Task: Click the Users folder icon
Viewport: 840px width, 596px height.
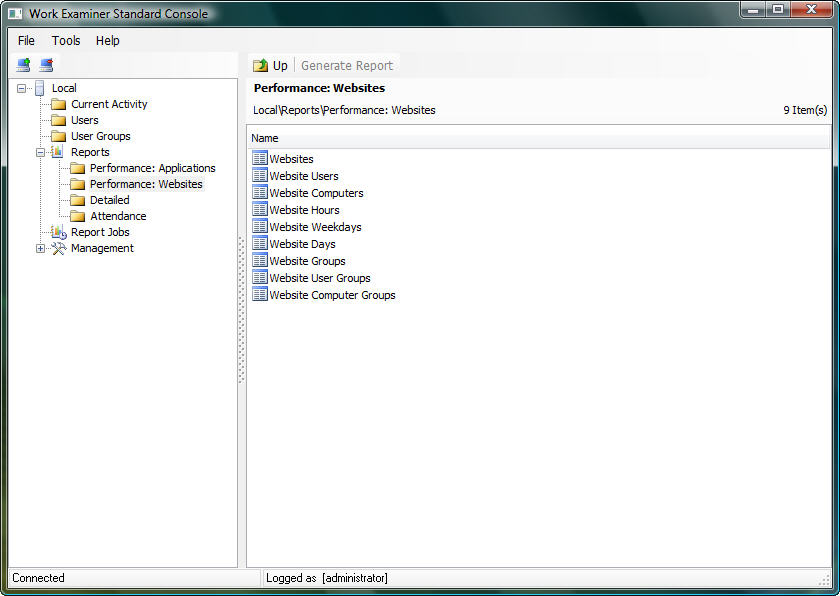Action: pos(58,120)
